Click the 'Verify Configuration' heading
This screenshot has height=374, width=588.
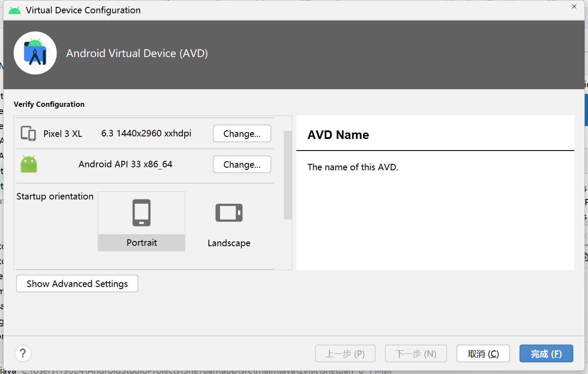coord(49,104)
